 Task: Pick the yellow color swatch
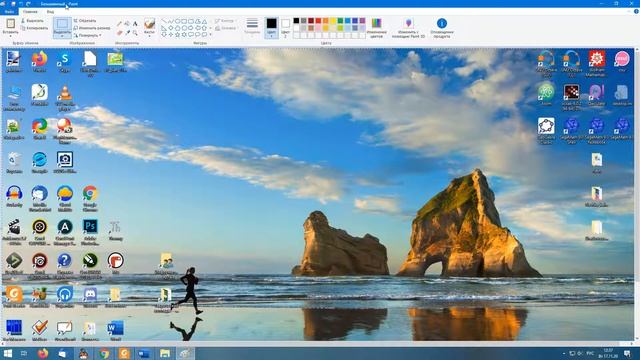click(333, 21)
